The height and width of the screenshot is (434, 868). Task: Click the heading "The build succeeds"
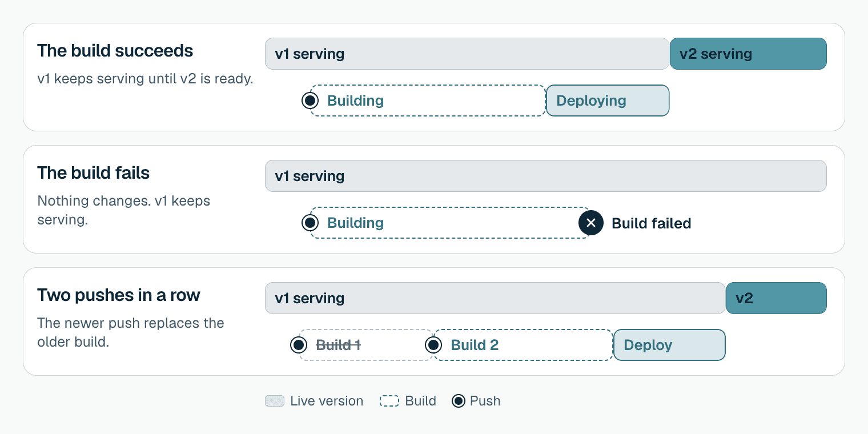click(x=115, y=51)
